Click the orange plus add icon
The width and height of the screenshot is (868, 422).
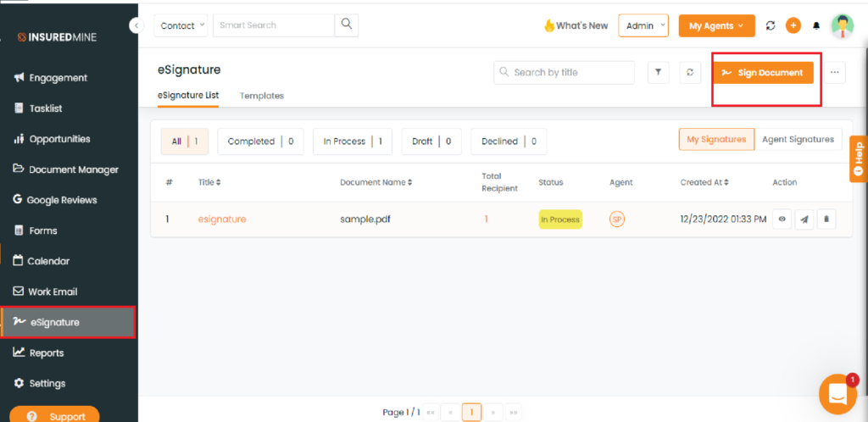click(x=793, y=25)
